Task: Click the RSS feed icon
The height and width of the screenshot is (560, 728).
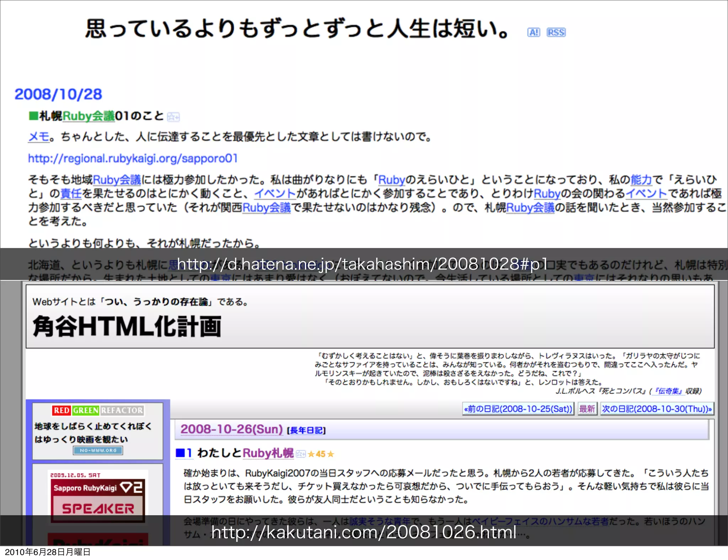Action: (x=556, y=32)
